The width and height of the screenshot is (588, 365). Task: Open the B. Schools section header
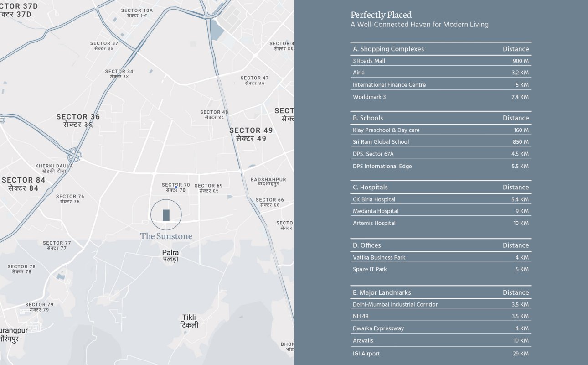click(x=368, y=118)
